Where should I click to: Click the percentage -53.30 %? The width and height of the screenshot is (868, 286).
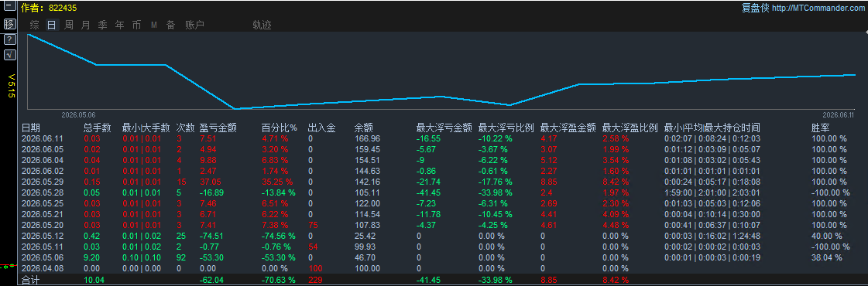279,257
